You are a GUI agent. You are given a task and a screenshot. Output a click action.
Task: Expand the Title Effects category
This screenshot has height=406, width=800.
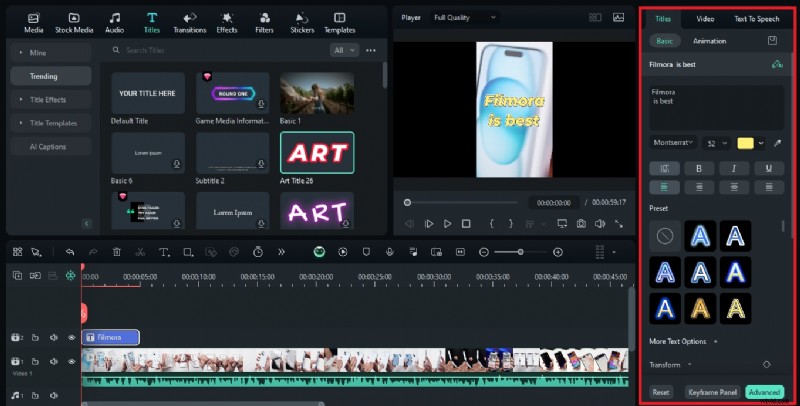48,99
